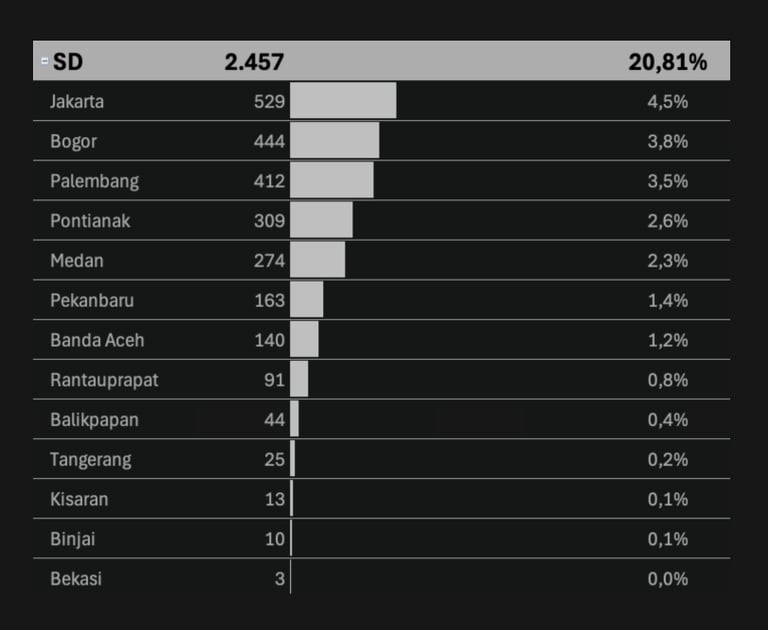Select the Pontianak row label
Screen dimensions: 768x630
(90, 221)
